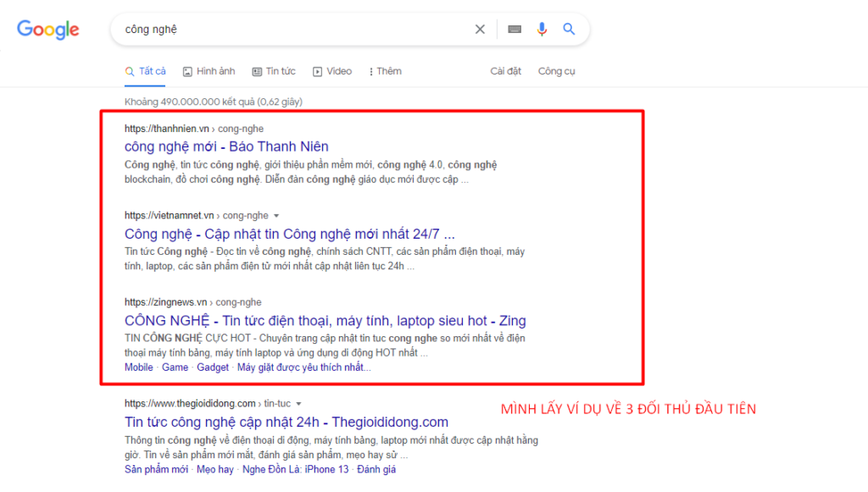Open CÔNG NGHỆ - Tin tức Zing result
Screen dimensions: 868x492
[325, 321]
